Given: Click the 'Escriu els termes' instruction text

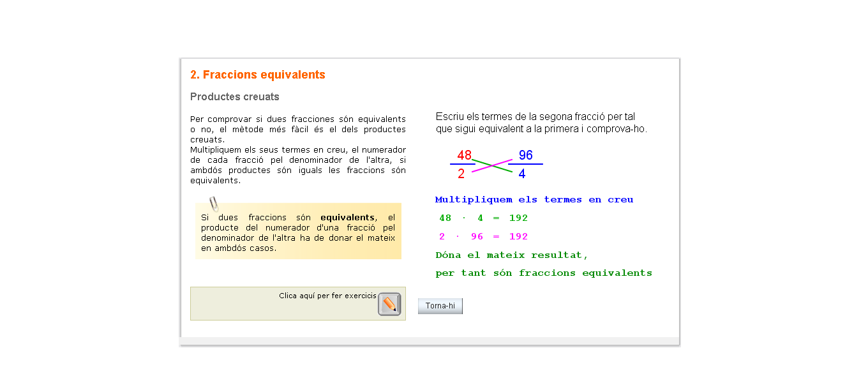Looking at the screenshot, I should click(x=541, y=123).
